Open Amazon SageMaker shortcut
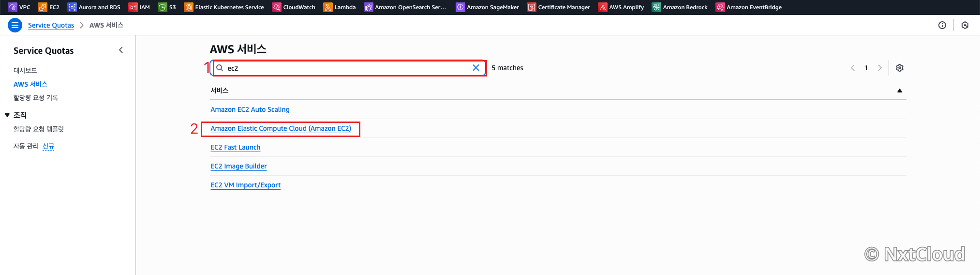 (x=488, y=7)
